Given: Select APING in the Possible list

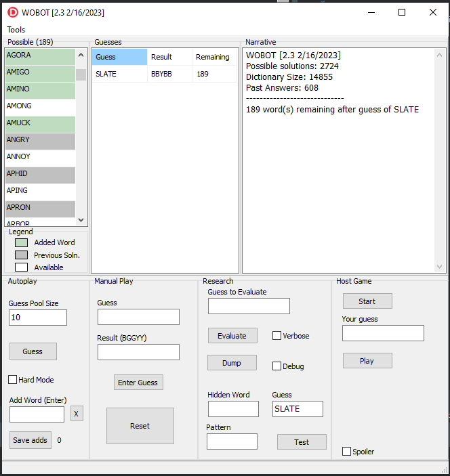Looking at the screenshot, I should pyautogui.click(x=40, y=192).
